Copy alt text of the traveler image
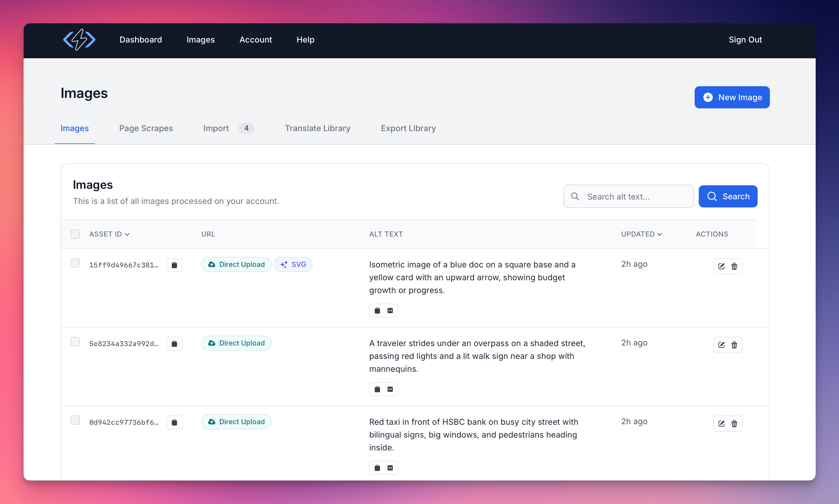Viewport: 839px width, 504px height. coord(377,389)
